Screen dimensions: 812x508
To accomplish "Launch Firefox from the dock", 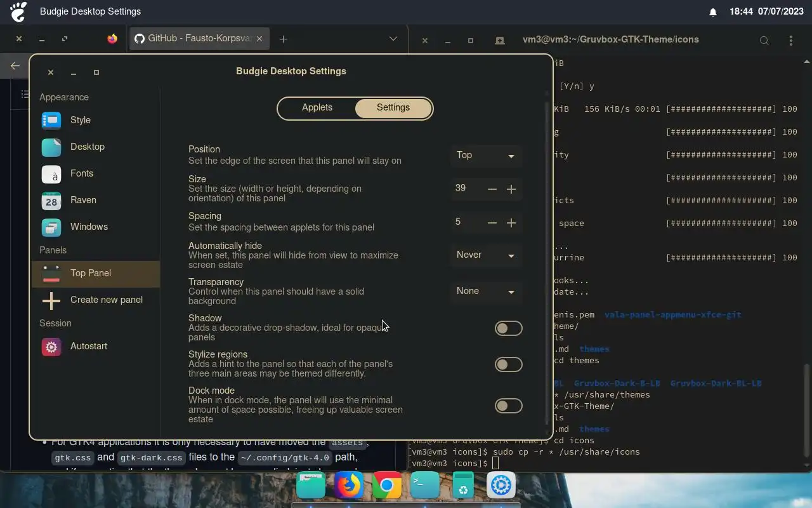I will coord(349,486).
